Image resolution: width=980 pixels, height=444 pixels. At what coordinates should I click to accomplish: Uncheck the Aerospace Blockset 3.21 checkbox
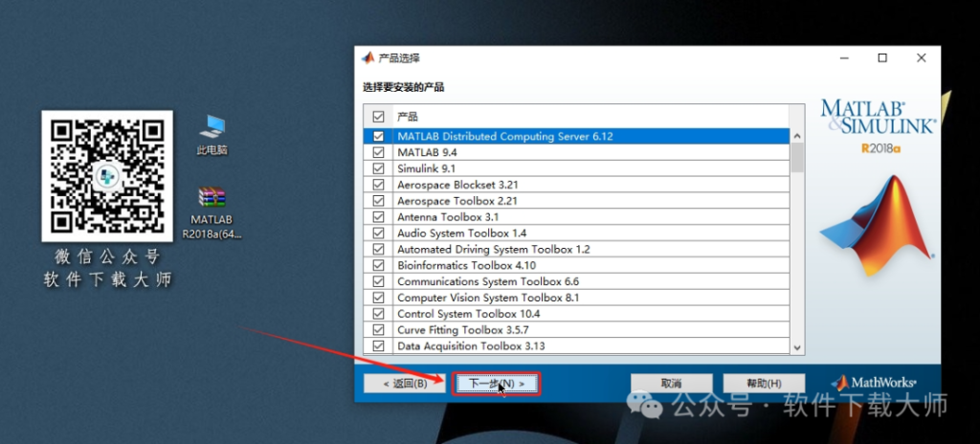pyautogui.click(x=379, y=185)
